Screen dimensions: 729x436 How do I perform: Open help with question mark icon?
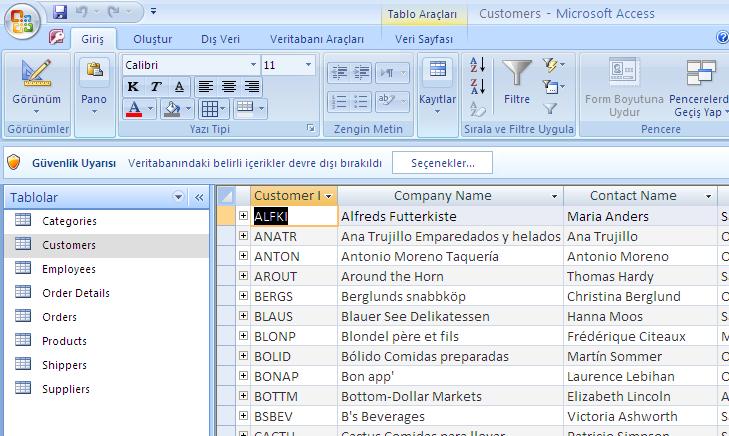723,37
